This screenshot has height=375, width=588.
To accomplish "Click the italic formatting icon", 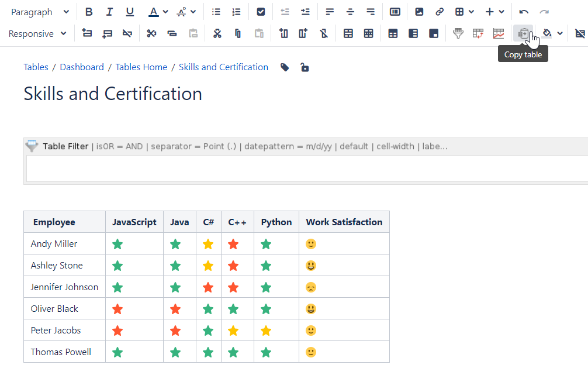I will pos(109,12).
